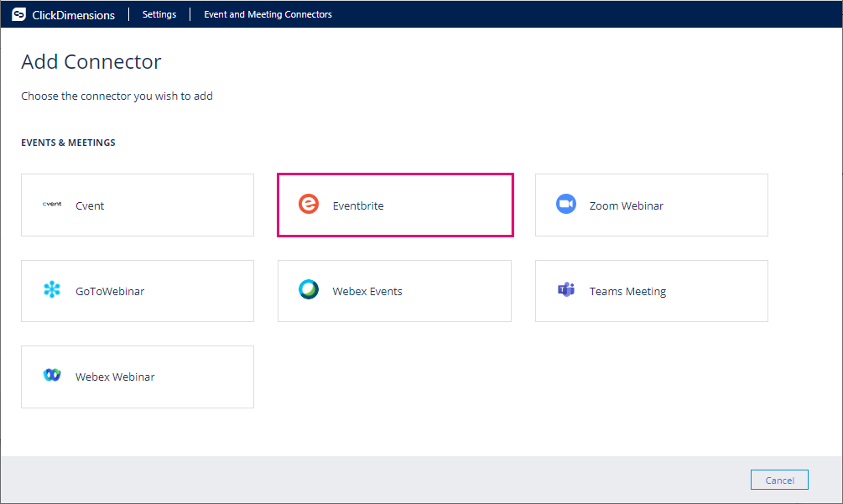Viewport: 843px width, 504px height.
Task: Click the EVENTS & MEETINGS section heading
Action: [x=68, y=142]
